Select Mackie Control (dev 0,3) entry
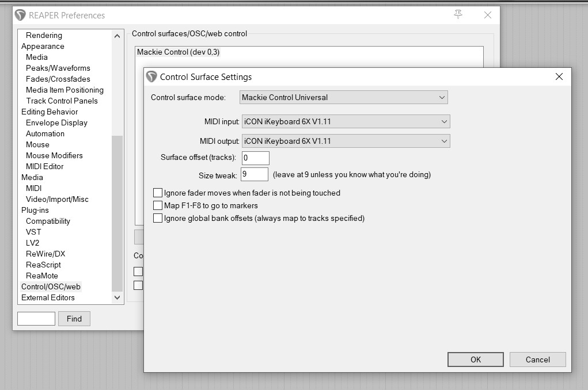The width and height of the screenshot is (588, 390). (x=178, y=52)
